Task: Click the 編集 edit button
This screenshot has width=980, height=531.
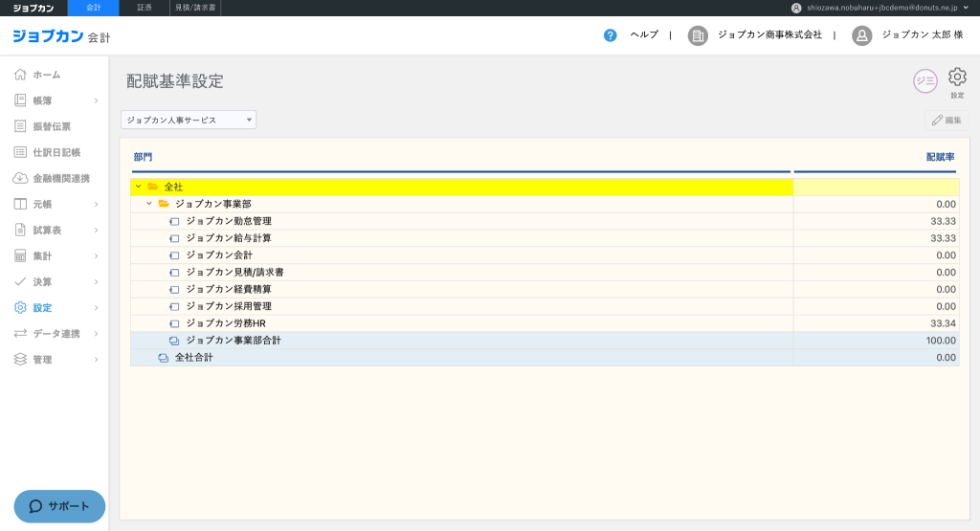Action: (x=947, y=120)
